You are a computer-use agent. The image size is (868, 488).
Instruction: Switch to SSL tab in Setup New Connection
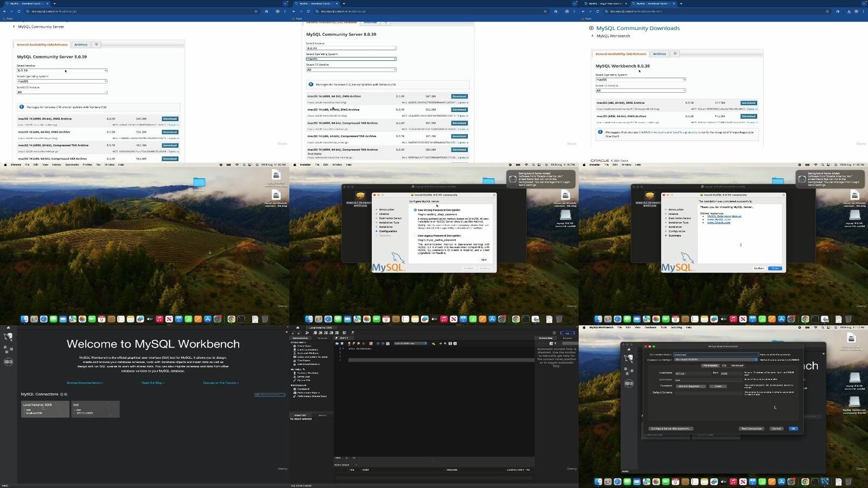[x=724, y=365]
